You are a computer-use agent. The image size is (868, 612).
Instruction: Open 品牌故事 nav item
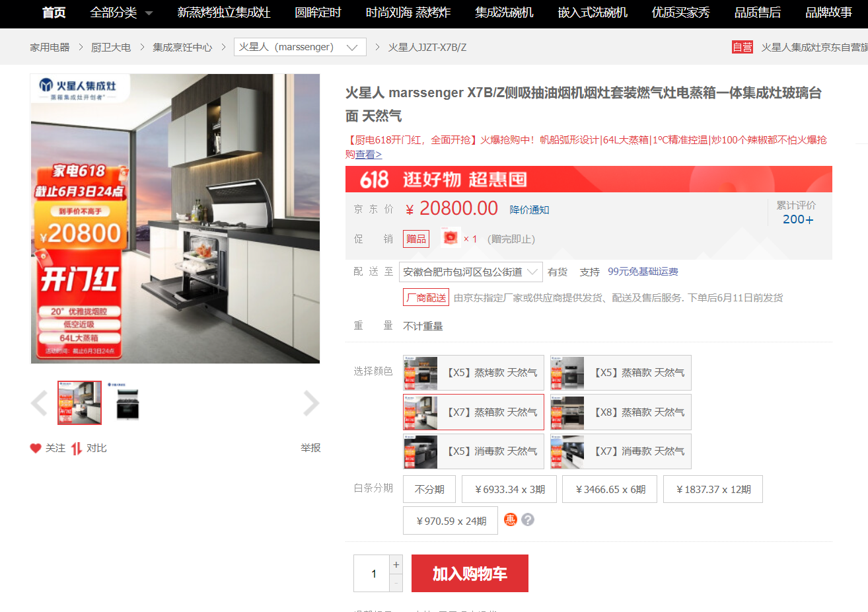coord(829,13)
